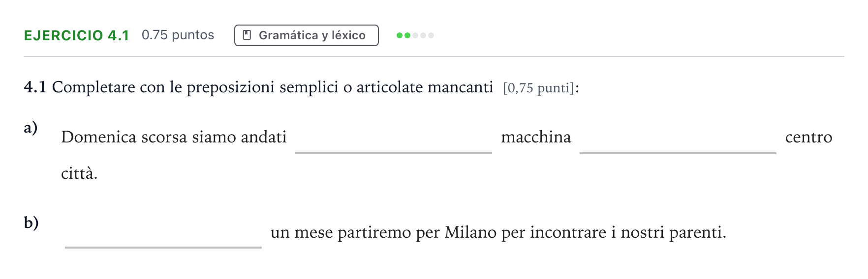Click the third difficulty dot, first gray one

415,35
